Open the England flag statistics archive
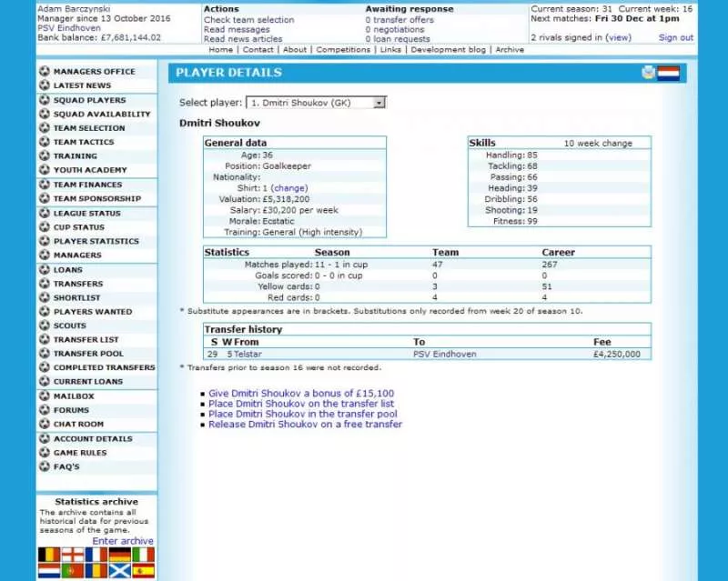728x581 pixels. pyautogui.click(x=73, y=555)
